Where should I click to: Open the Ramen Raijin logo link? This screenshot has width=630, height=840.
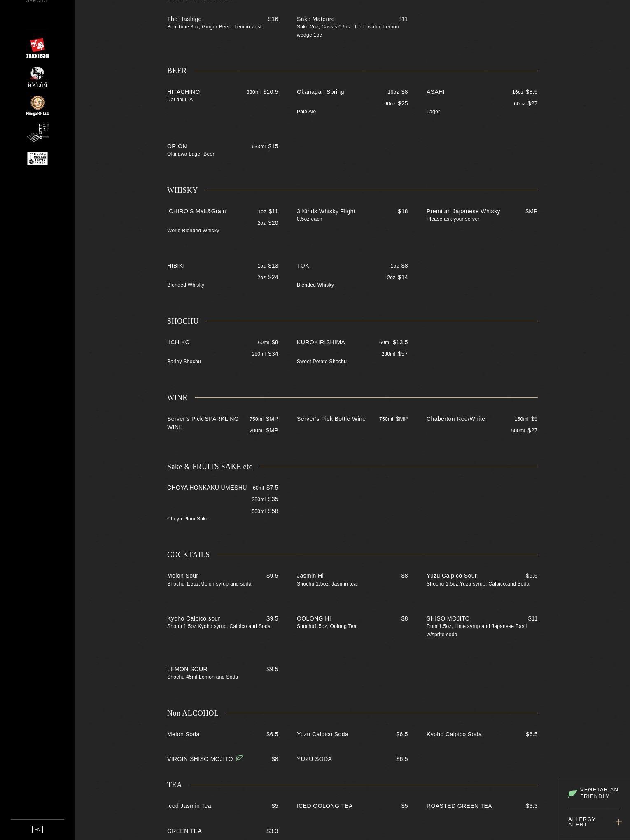(37, 77)
